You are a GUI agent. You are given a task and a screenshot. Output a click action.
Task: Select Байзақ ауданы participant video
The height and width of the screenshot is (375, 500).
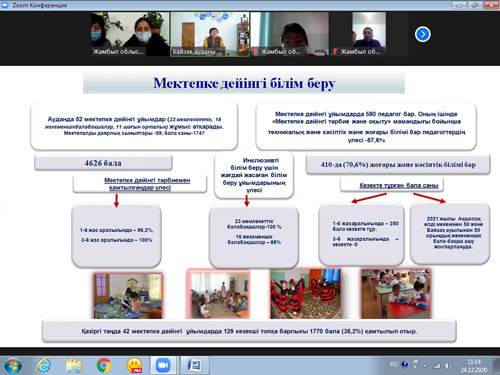(x=210, y=34)
